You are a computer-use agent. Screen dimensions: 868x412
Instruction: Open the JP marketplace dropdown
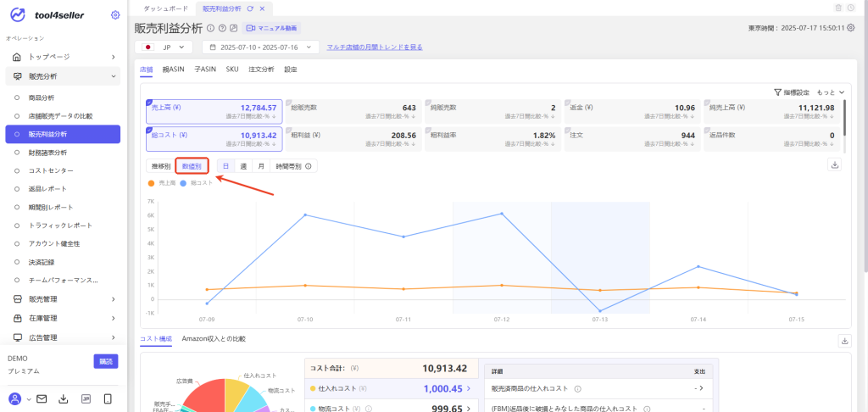point(164,47)
